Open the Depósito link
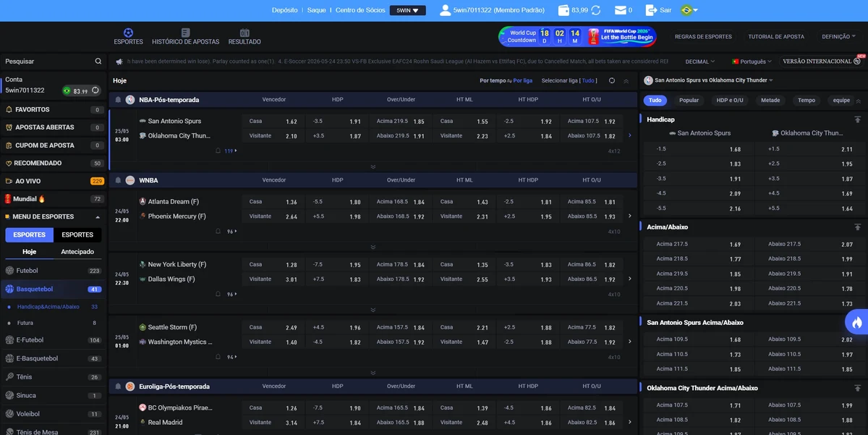Image resolution: width=868 pixels, height=435 pixels. pos(284,10)
